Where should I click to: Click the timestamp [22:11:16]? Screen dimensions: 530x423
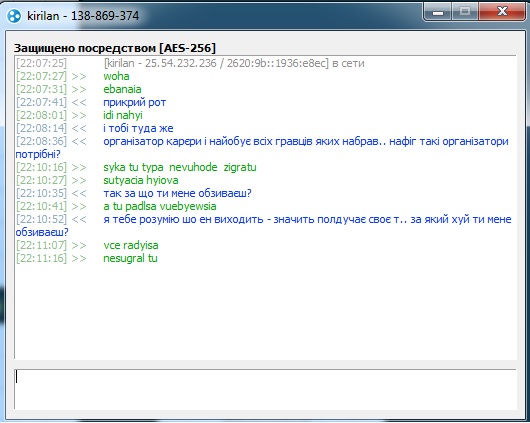pyautogui.click(x=42, y=258)
